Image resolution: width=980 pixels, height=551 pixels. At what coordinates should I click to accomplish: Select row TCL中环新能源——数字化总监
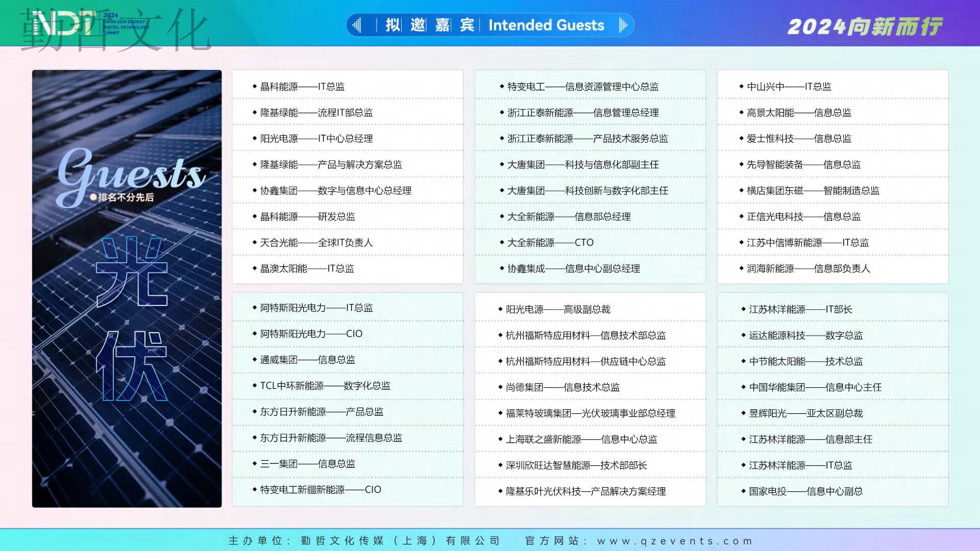(348, 386)
